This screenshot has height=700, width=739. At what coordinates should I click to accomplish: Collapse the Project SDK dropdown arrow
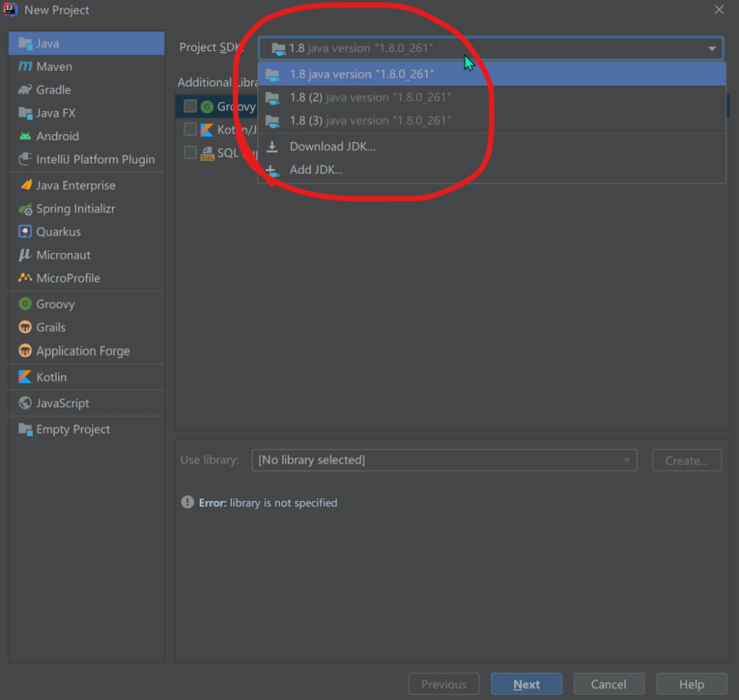click(x=712, y=48)
